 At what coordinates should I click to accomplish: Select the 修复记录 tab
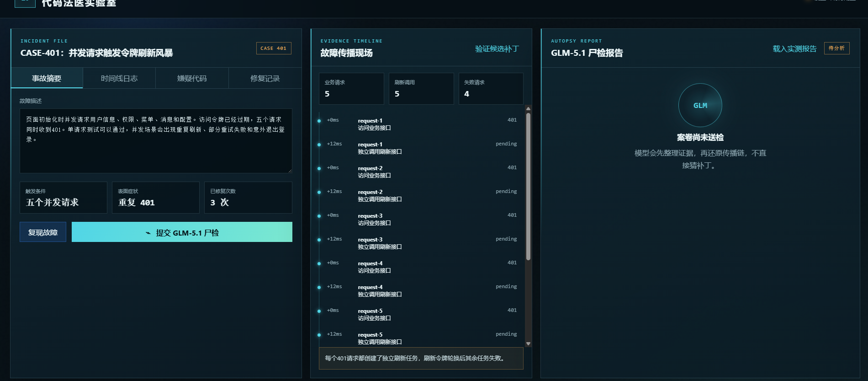click(265, 78)
